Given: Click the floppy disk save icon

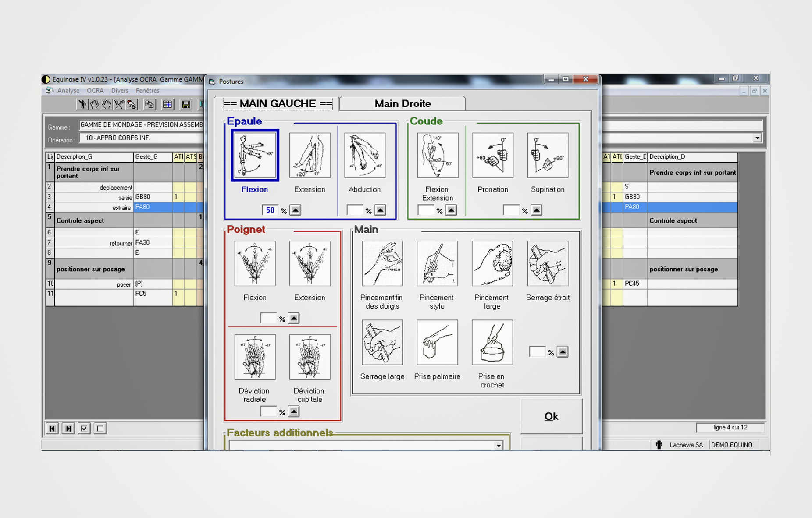Looking at the screenshot, I should 186,104.
